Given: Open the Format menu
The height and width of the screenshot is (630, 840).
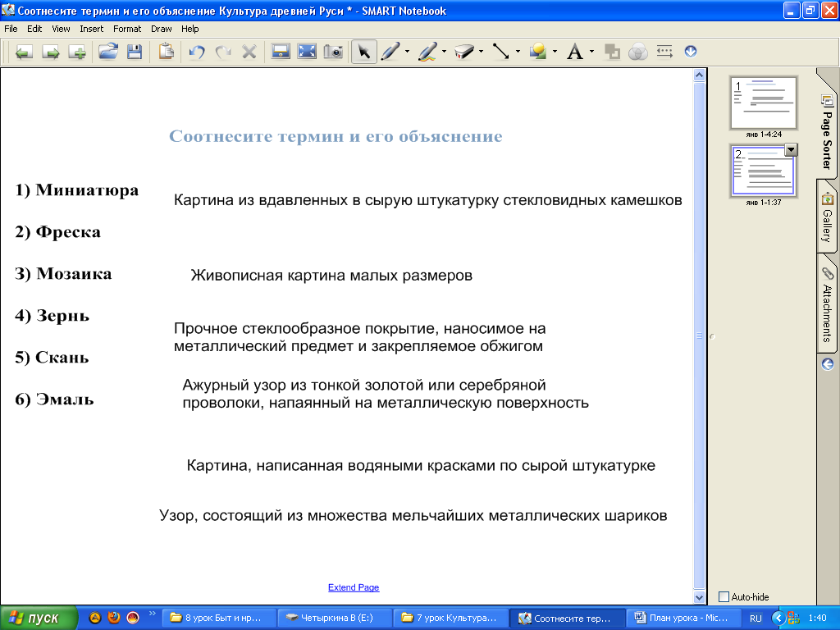Looking at the screenshot, I should click(127, 29).
